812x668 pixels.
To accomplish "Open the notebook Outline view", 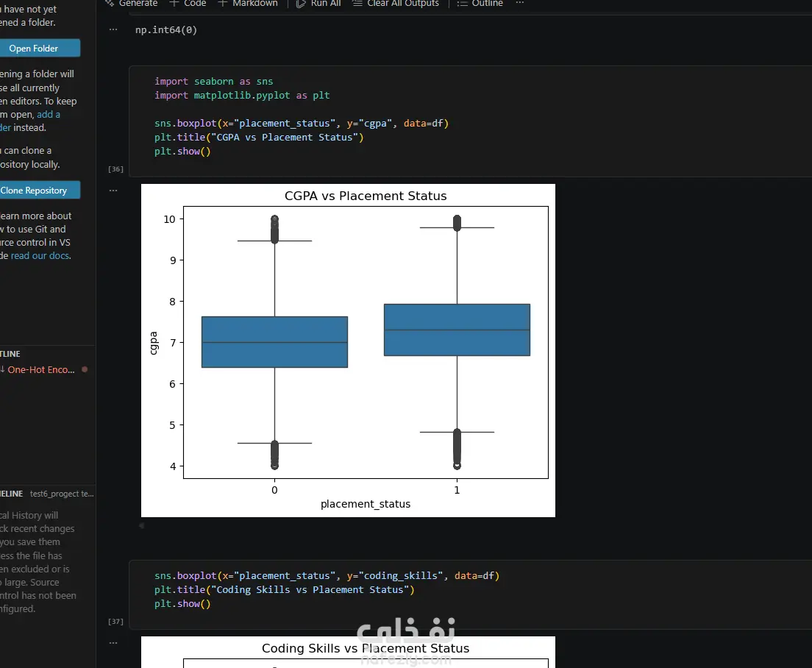I will pos(480,3).
